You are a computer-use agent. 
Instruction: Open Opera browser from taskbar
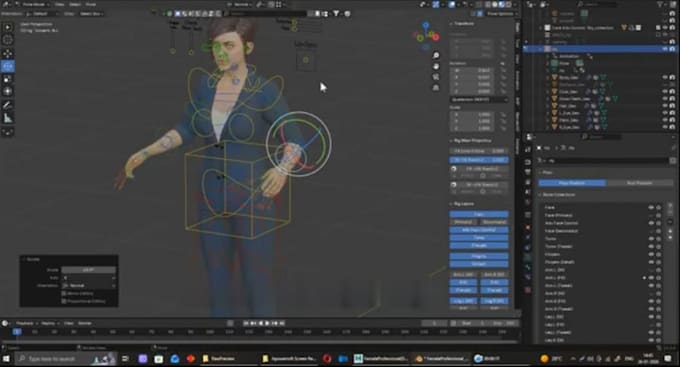[327, 359]
